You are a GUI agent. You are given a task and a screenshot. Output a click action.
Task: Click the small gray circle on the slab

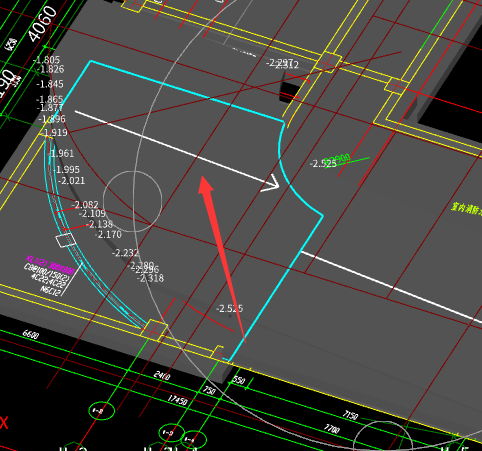point(133,201)
